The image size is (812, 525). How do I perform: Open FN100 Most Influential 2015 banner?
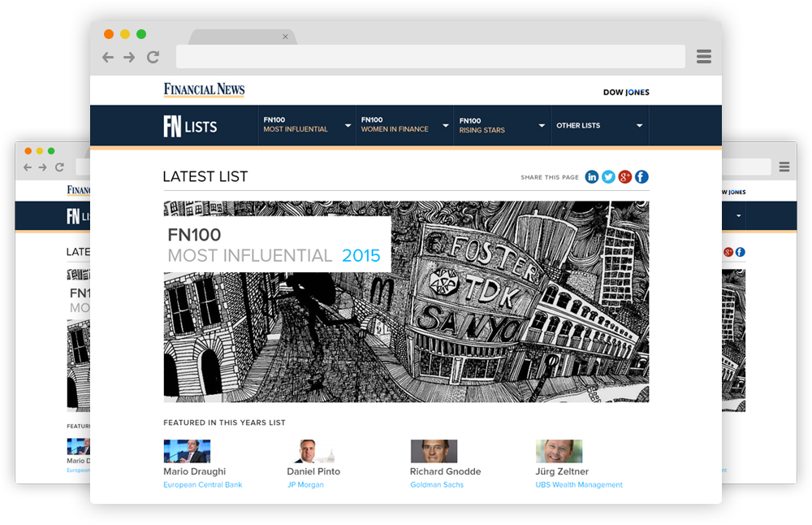click(x=406, y=302)
